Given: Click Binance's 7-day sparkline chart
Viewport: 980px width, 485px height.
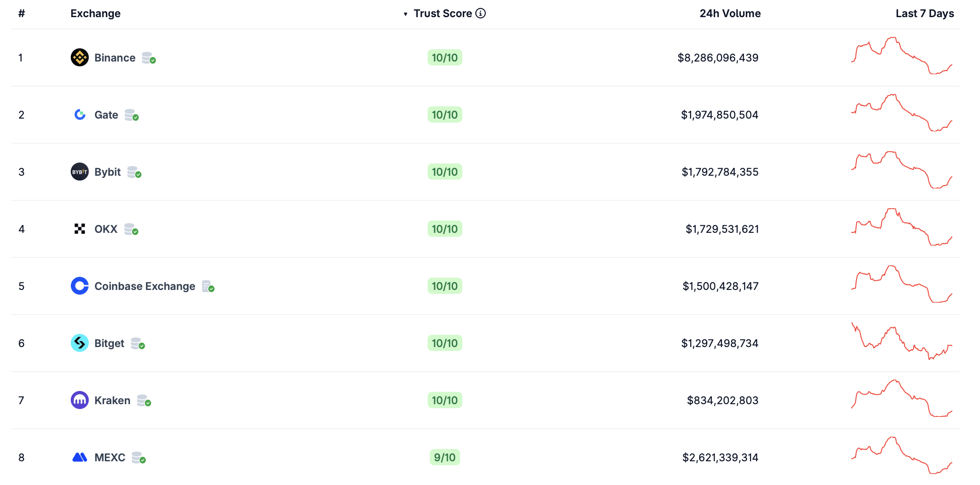Looking at the screenshot, I should pyautogui.click(x=901, y=56).
